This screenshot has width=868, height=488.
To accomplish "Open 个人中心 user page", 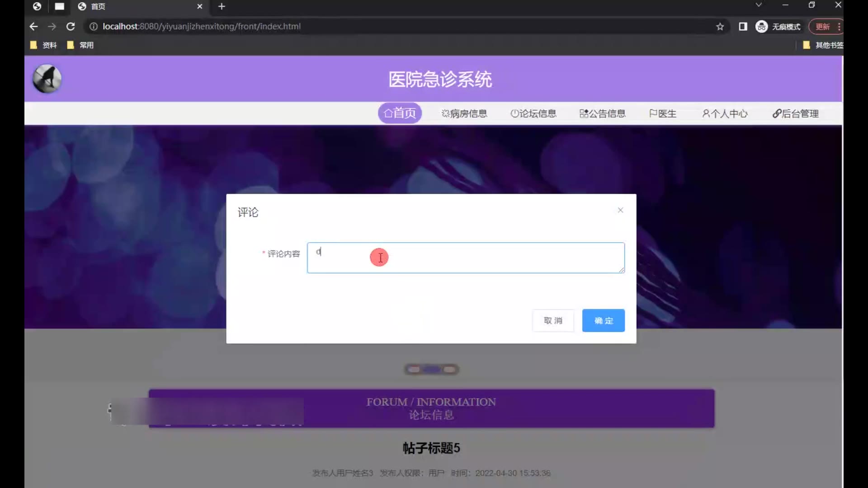I will [x=725, y=113].
